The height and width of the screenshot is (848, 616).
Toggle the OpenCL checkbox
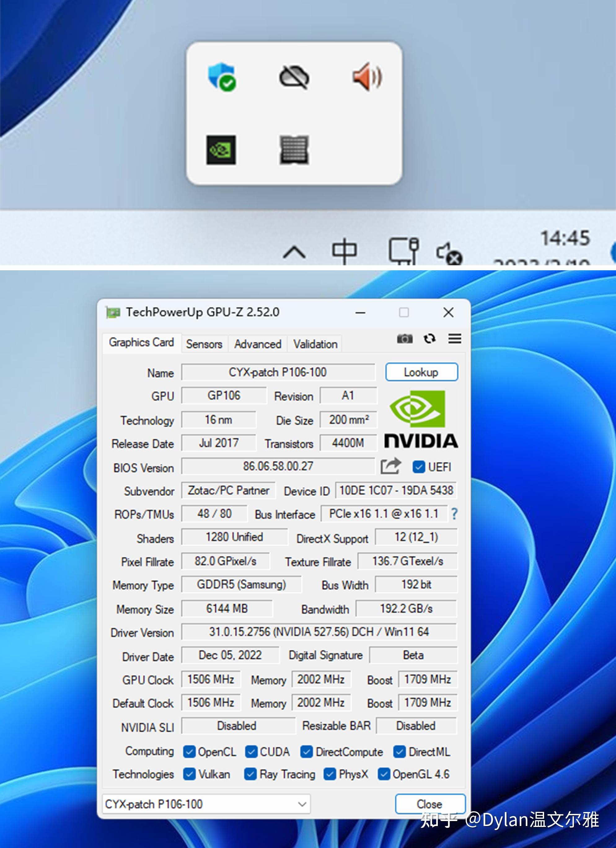coord(190,752)
